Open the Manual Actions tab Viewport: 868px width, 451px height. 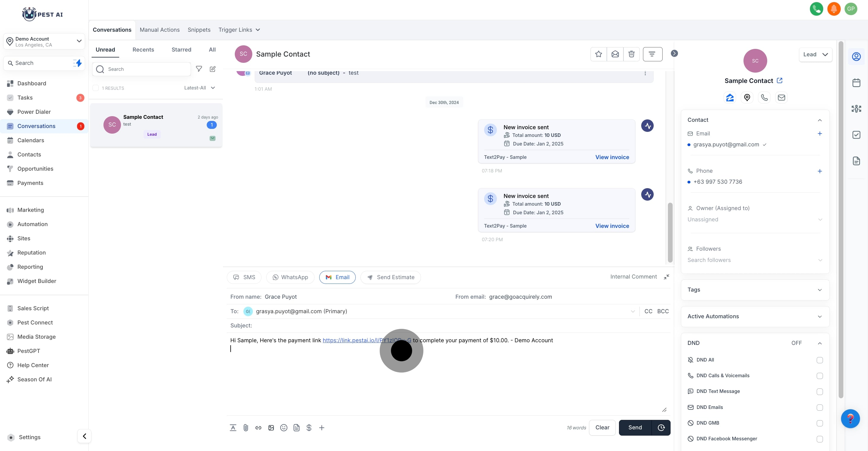click(x=159, y=30)
